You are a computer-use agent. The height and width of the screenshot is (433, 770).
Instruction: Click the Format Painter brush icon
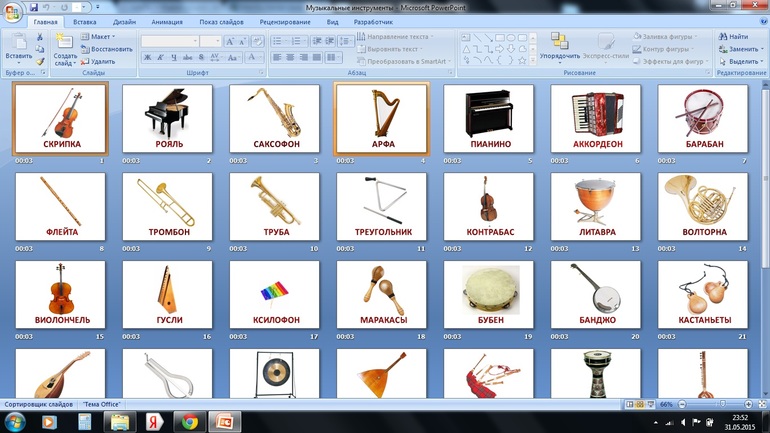coord(40,61)
